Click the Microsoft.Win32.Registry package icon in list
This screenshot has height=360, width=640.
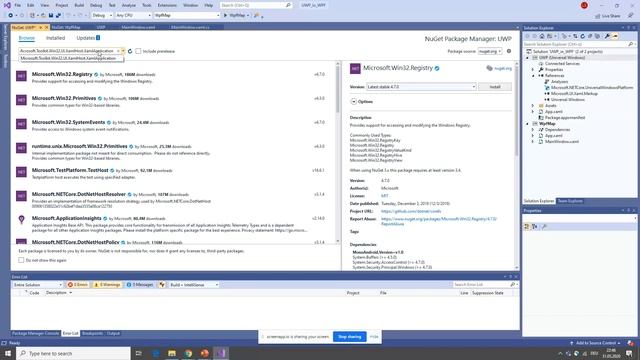[21, 76]
